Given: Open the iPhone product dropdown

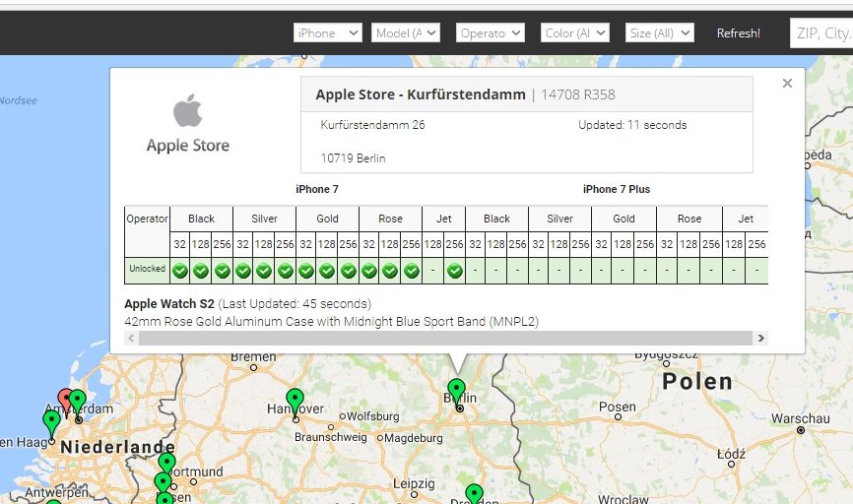Looking at the screenshot, I should tap(327, 33).
